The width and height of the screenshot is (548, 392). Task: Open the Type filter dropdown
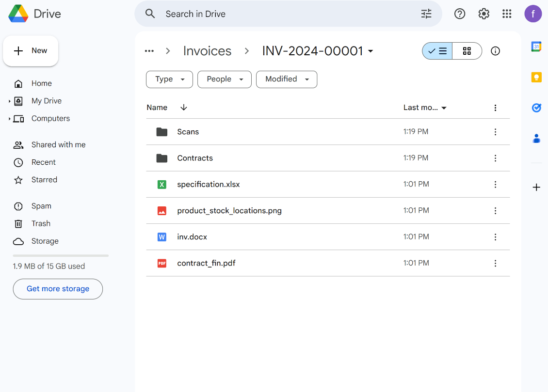169,79
